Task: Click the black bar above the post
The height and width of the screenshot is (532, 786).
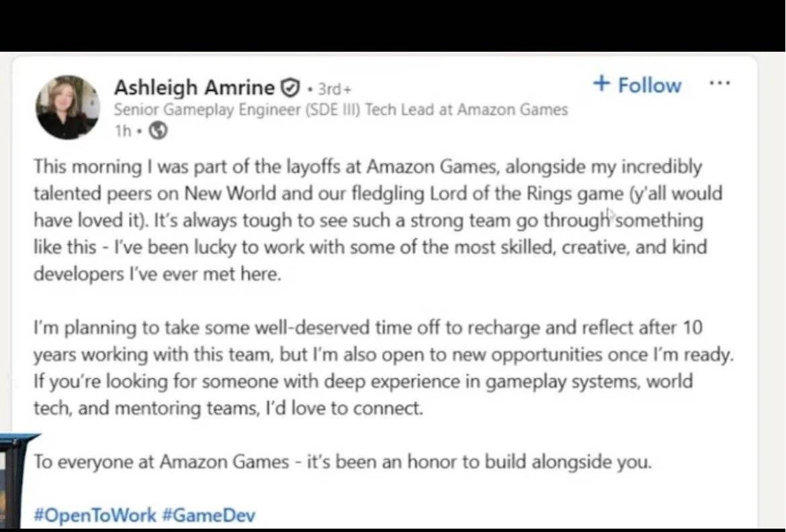Action: [393, 26]
